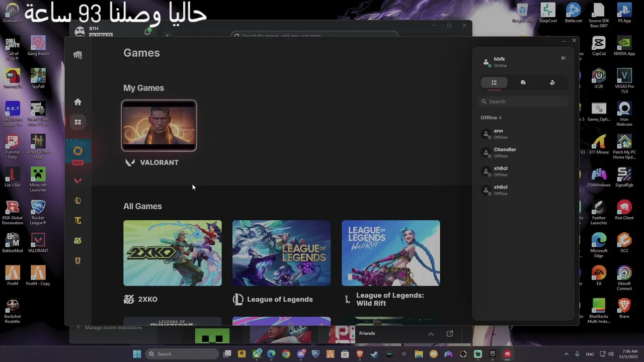This screenshot has height=362, width=644.
Task: Open Buckshot Roulette desktop shortcut
Action: click(x=13, y=311)
